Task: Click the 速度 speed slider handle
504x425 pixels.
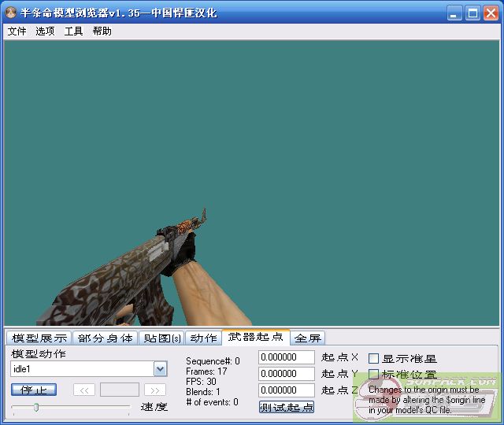Action: click(x=35, y=407)
